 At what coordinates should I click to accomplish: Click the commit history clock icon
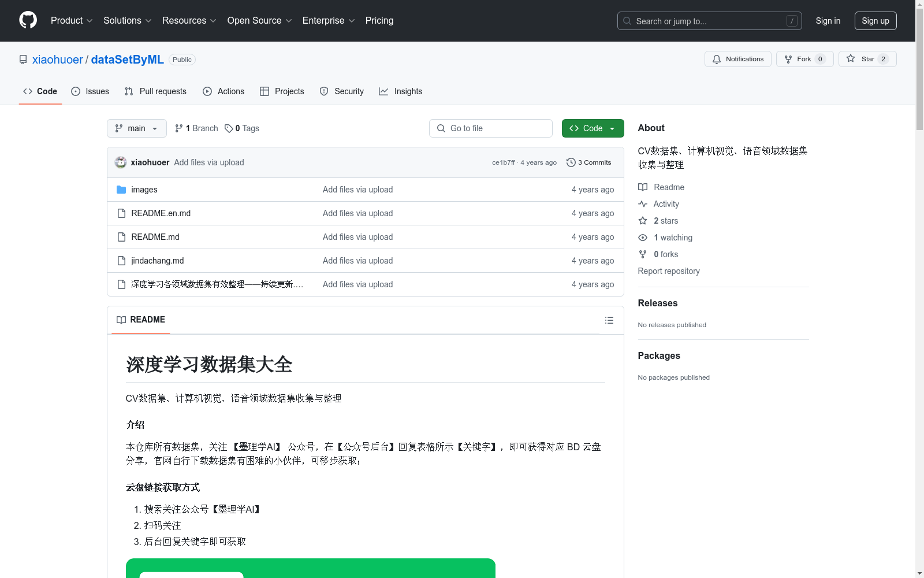pyautogui.click(x=571, y=162)
